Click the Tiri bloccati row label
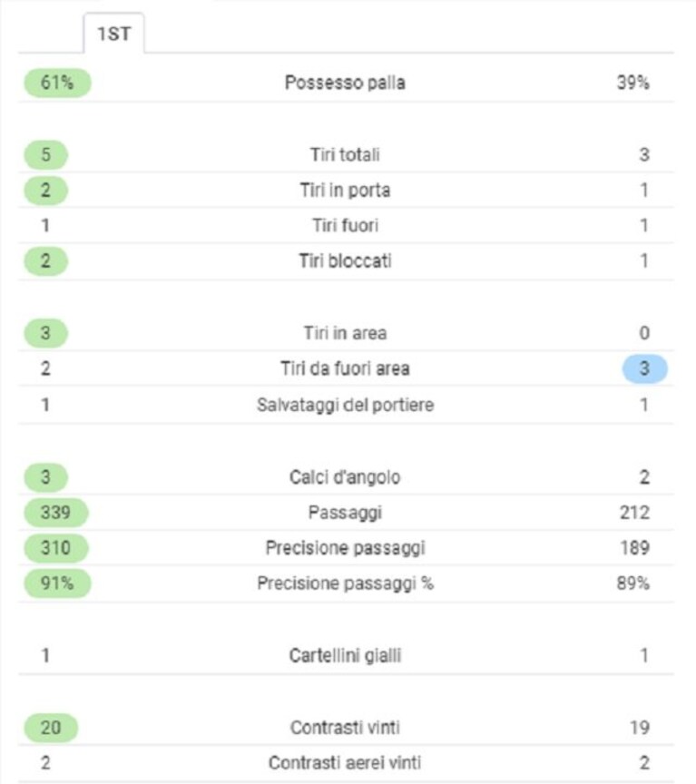 pos(345,261)
